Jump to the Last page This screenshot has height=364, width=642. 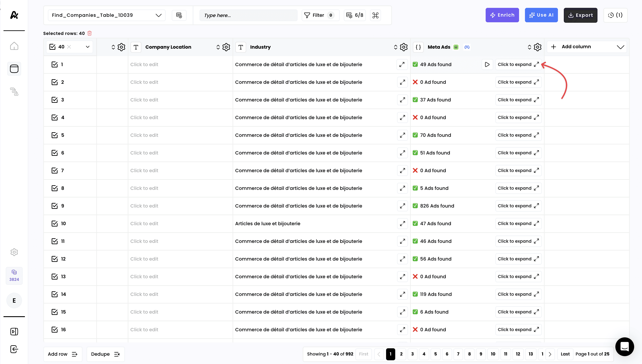click(x=565, y=354)
